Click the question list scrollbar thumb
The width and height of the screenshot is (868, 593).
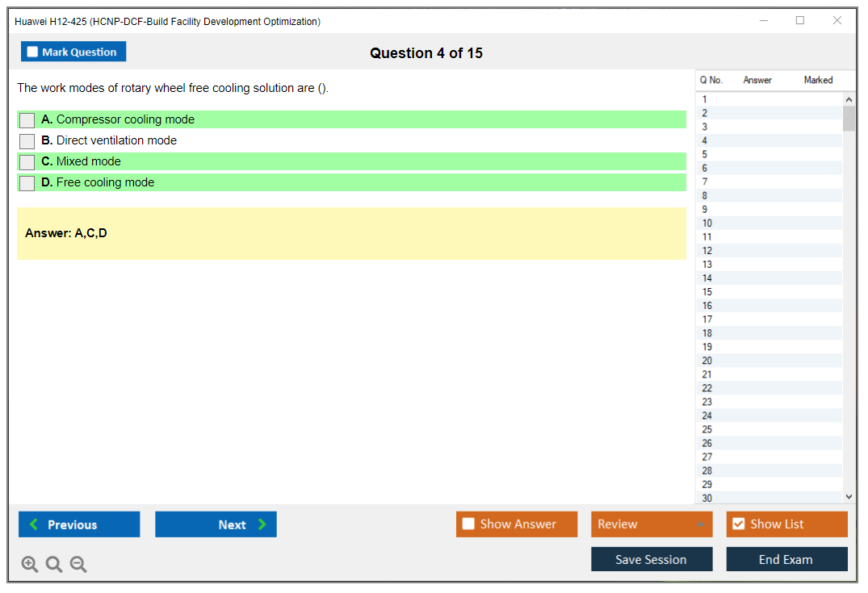pyautogui.click(x=849, y=118)
